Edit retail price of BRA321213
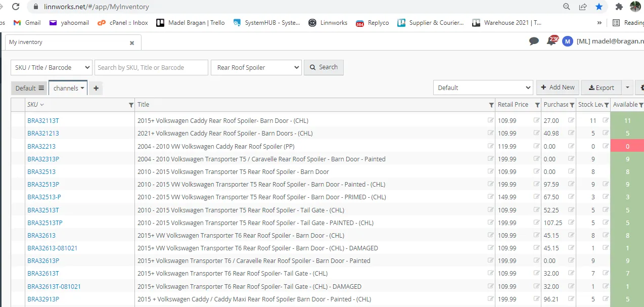This screenshot has height=307, width=644. pyautogui.click(x=536, y=133)
